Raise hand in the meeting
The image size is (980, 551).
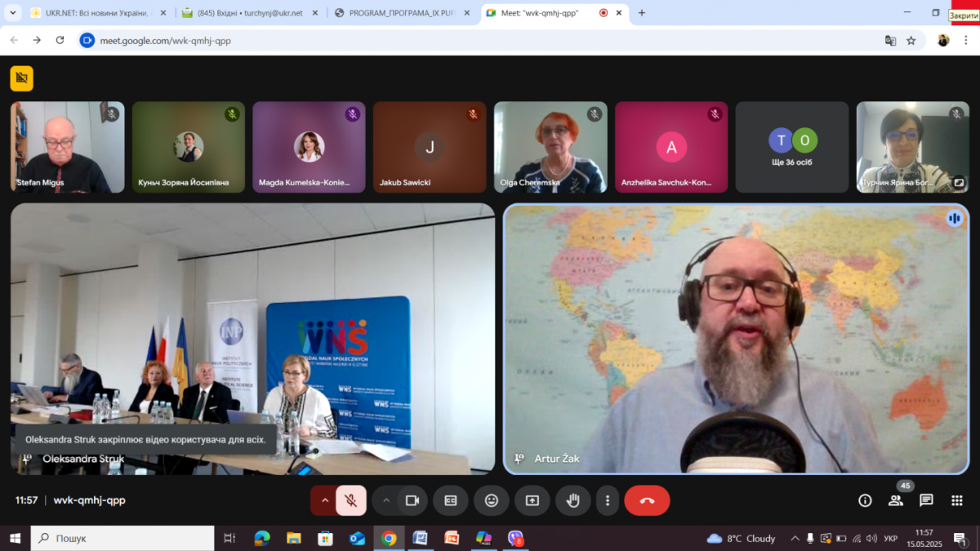pos(573,500)
